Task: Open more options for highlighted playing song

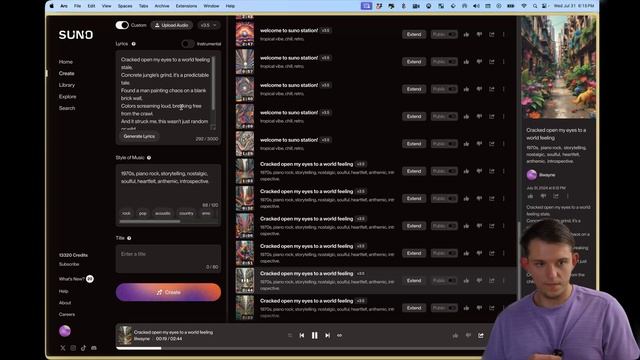Action: 504,280
